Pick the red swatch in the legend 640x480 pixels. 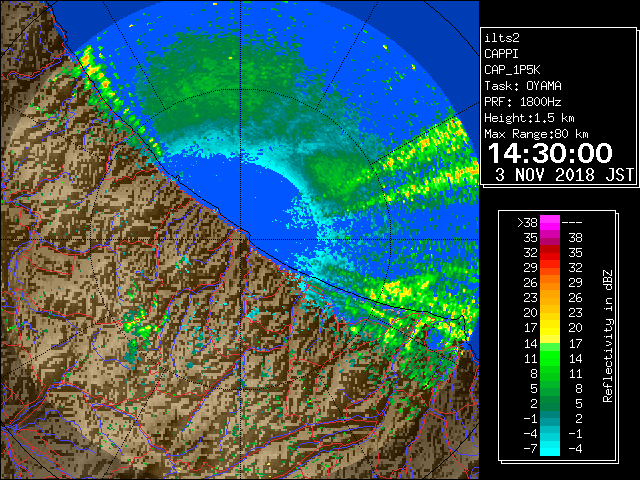coord(550,253)
